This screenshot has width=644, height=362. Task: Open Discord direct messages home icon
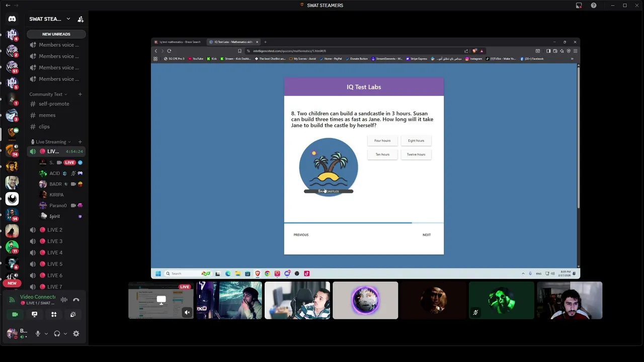coord(12,19)
